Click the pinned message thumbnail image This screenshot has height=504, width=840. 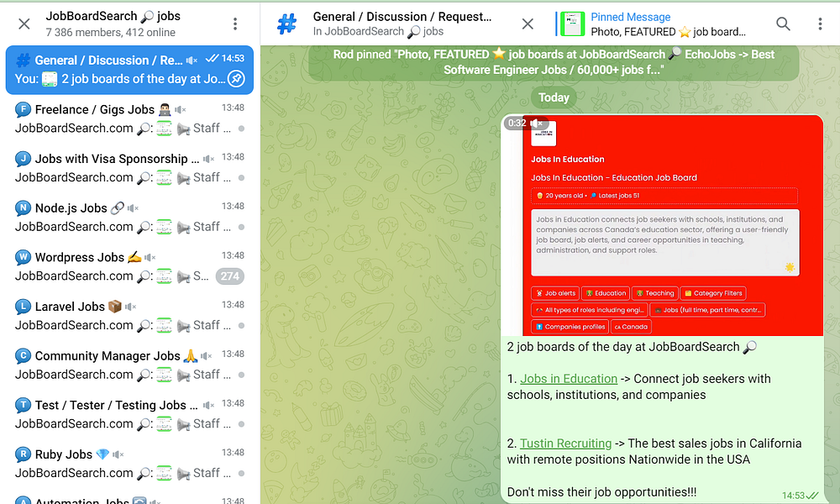coord(572,24)
